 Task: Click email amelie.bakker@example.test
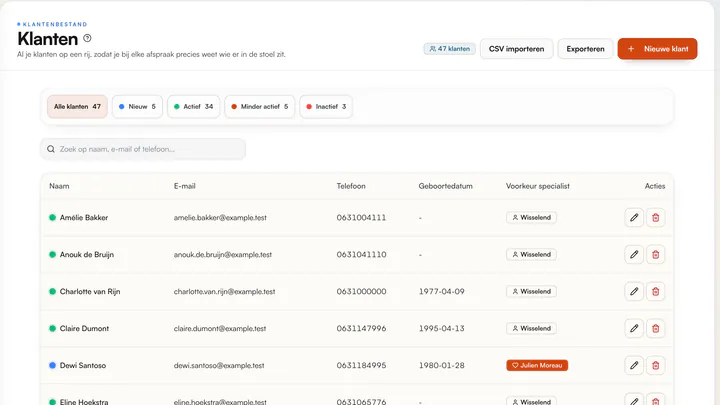(220, 218)
